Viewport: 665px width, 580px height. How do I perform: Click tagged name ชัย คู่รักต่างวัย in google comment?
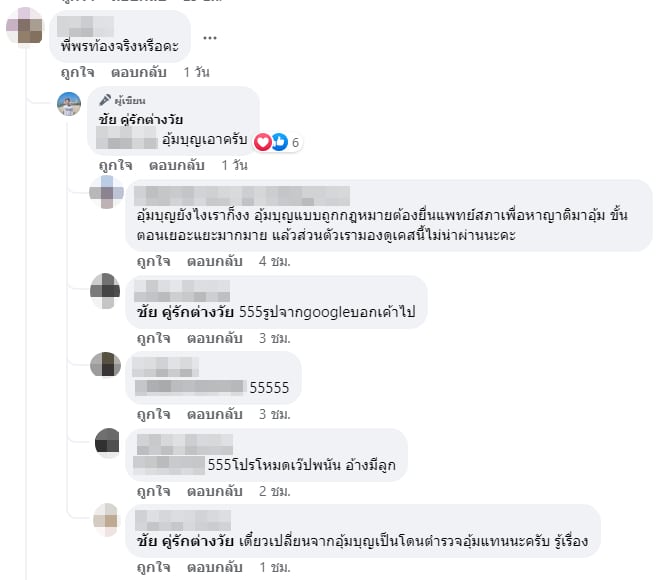tap(185, 312)
